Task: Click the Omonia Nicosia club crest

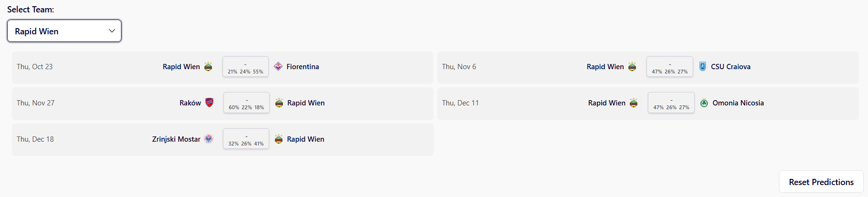Action: [704, 103]
